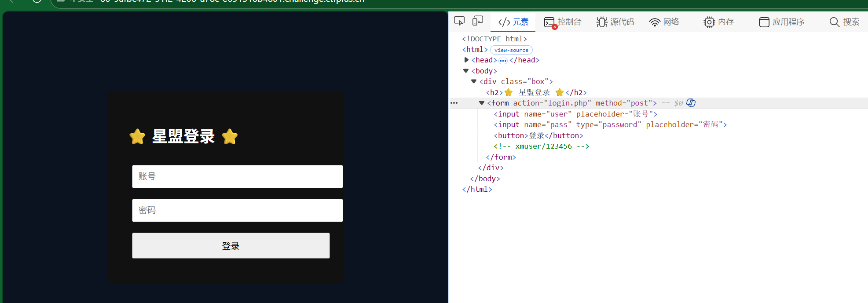Open the 应用程序 application panel

[x=782, y=22]
